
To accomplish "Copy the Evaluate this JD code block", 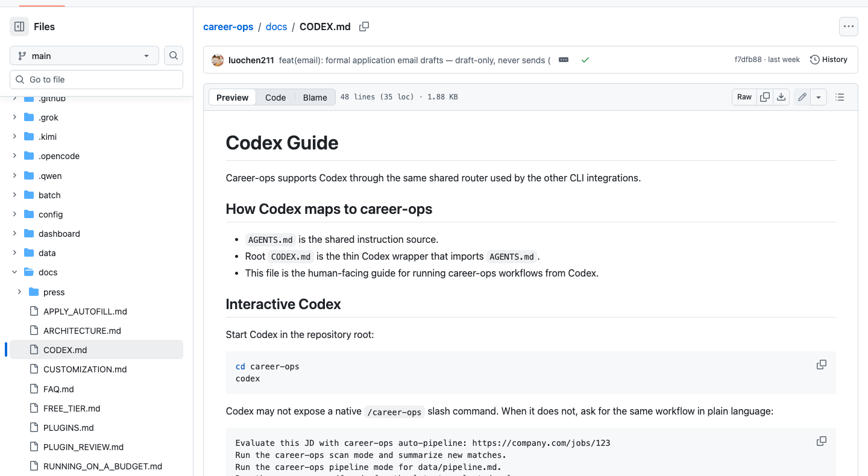I will (x=821, y=441).
